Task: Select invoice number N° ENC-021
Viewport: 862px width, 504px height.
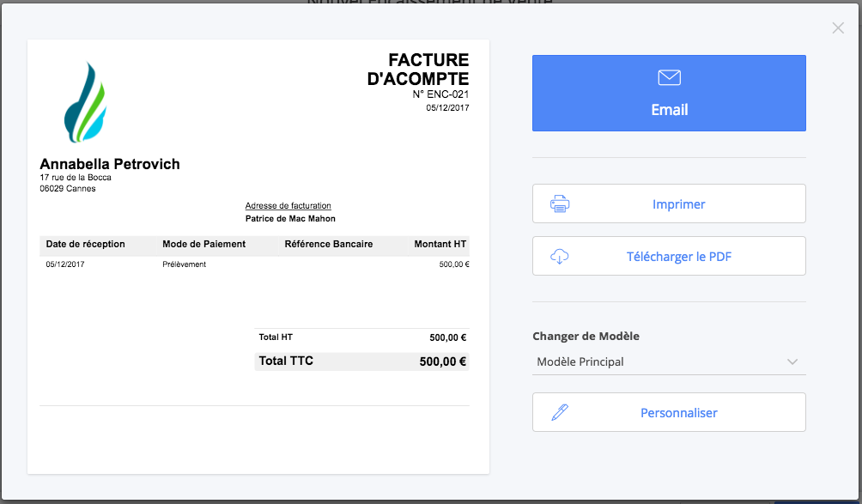Action: [441, 94]
